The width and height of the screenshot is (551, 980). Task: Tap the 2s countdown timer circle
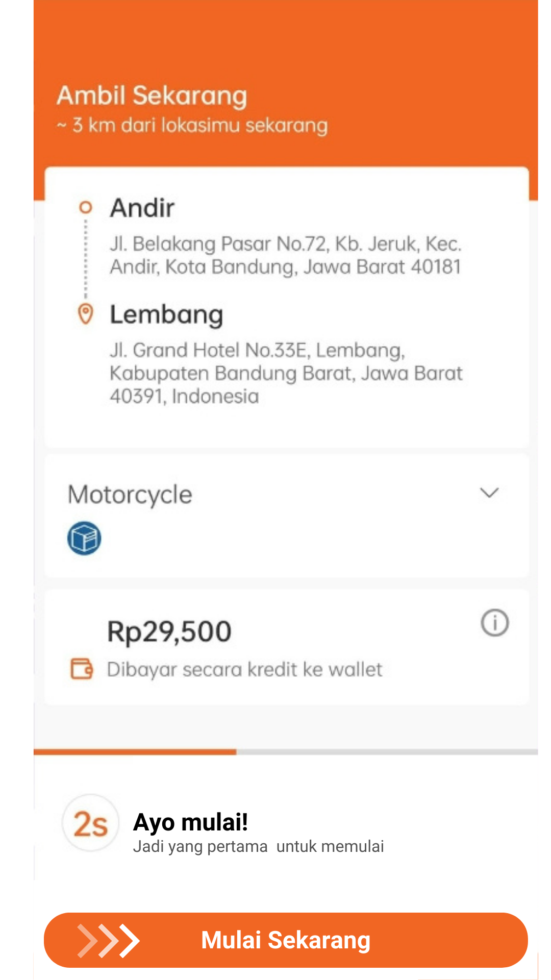pos(91,823)
